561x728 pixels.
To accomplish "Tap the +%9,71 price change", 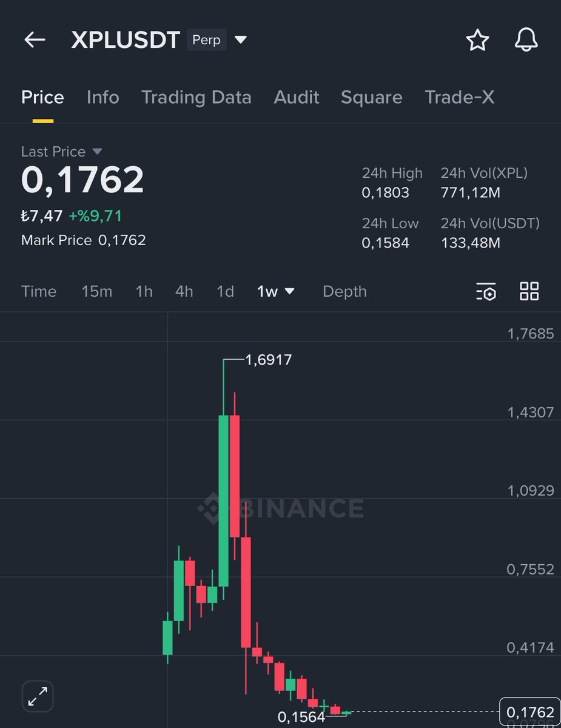I will pyautogui.click(x=95, y=216).
